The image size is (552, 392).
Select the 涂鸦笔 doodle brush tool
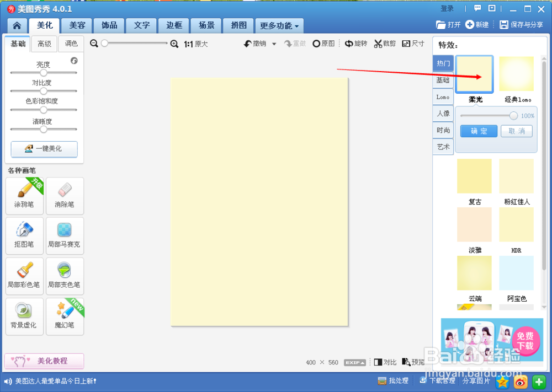[24, 196]
